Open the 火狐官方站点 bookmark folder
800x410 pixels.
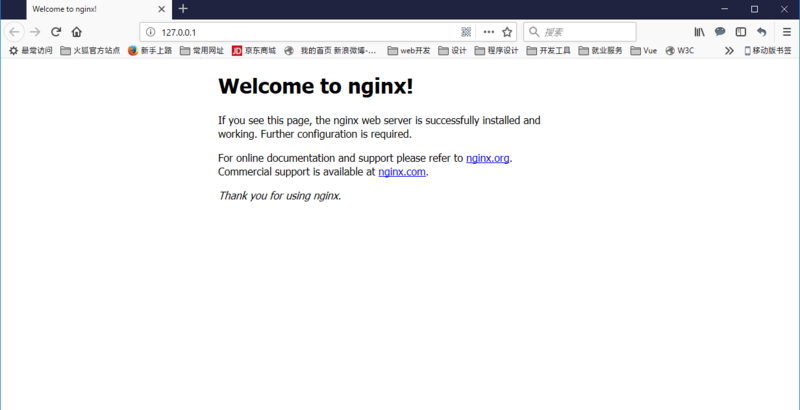click(90, 50)
